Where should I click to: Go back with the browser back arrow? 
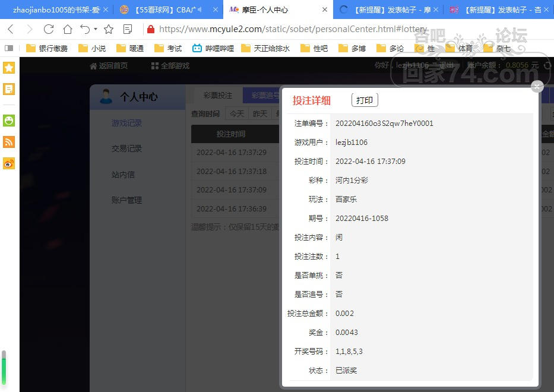click(x=11, y=29)
